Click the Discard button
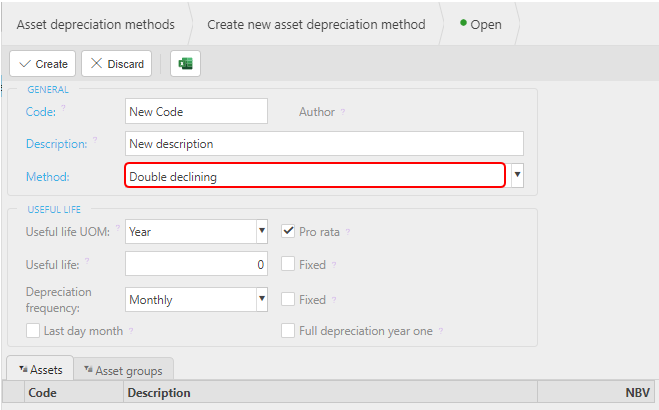659x410 pixels. pos(116,64)
